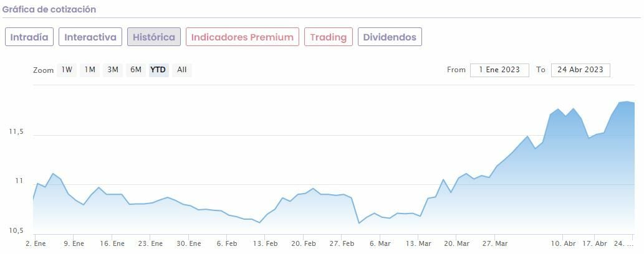Click the 13. Feb axis label

[266, 243]
